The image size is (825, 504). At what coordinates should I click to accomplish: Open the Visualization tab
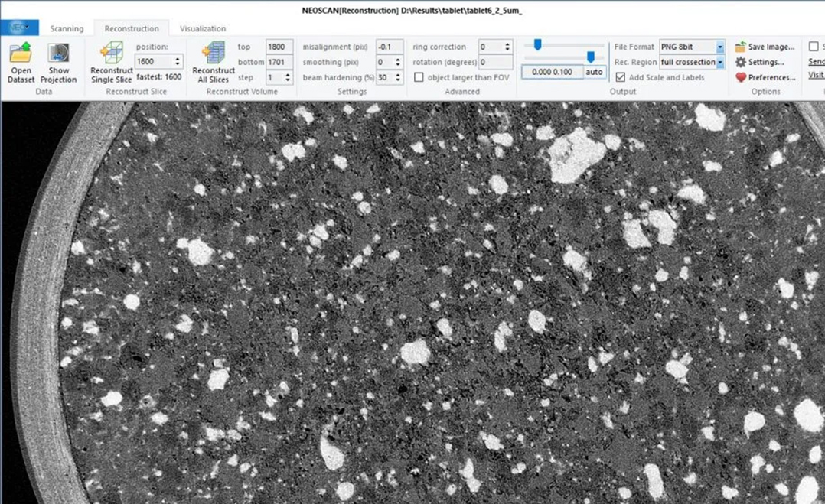coord(203,28)
